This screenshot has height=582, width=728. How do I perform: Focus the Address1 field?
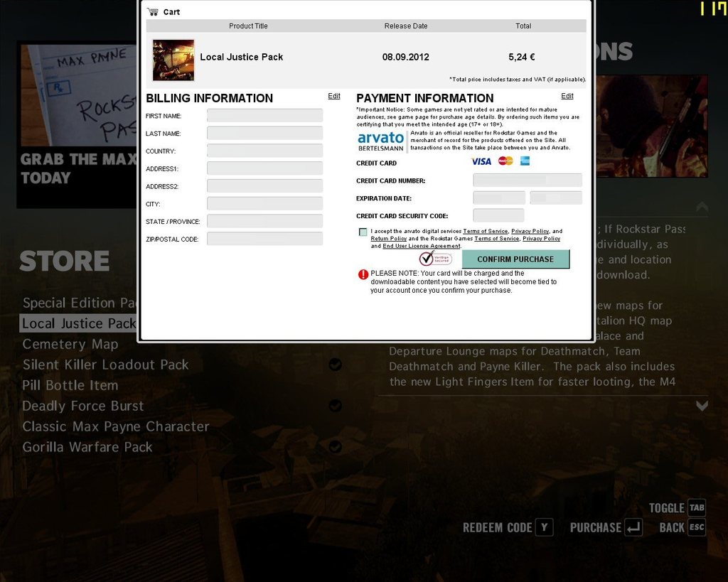(x=264, y=168)
